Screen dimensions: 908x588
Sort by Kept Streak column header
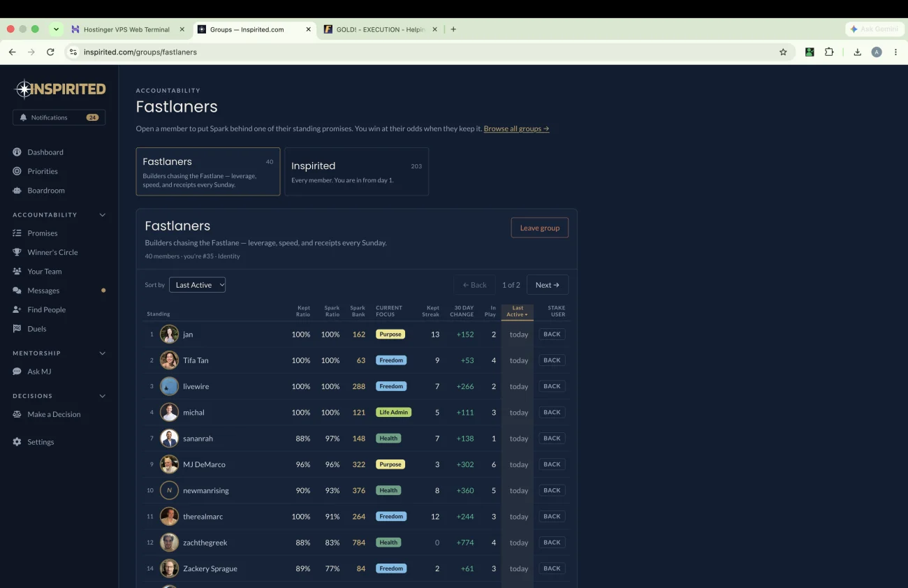pos(432,311)
